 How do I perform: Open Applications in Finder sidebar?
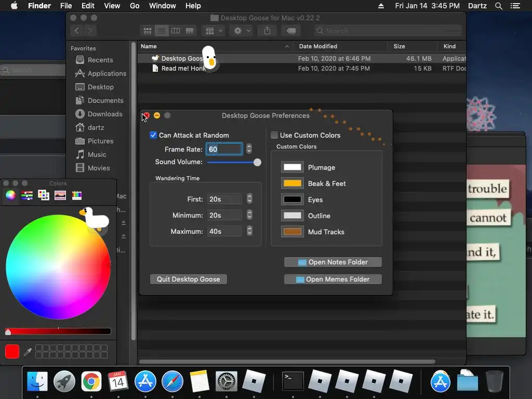[100, 73]
